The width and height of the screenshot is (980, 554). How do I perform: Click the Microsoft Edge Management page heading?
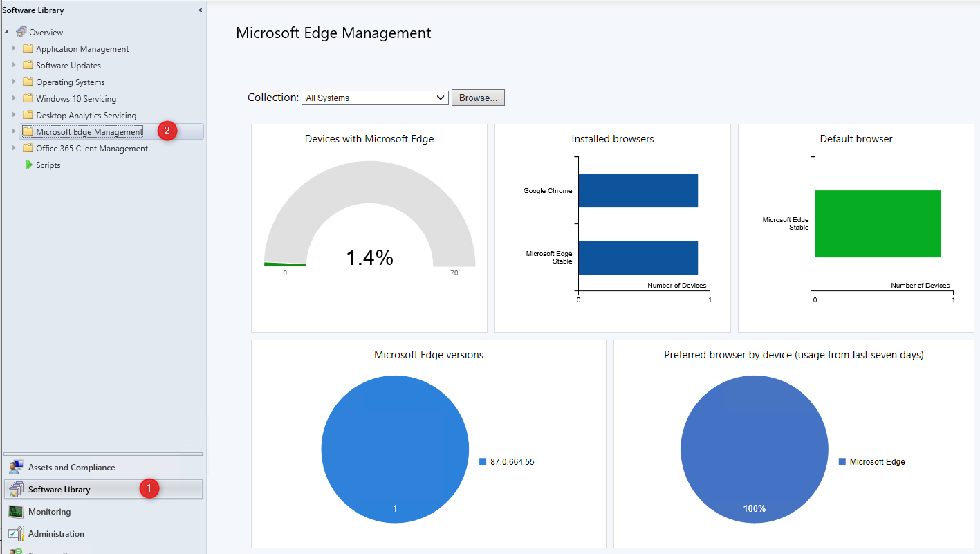click(333, 33)
